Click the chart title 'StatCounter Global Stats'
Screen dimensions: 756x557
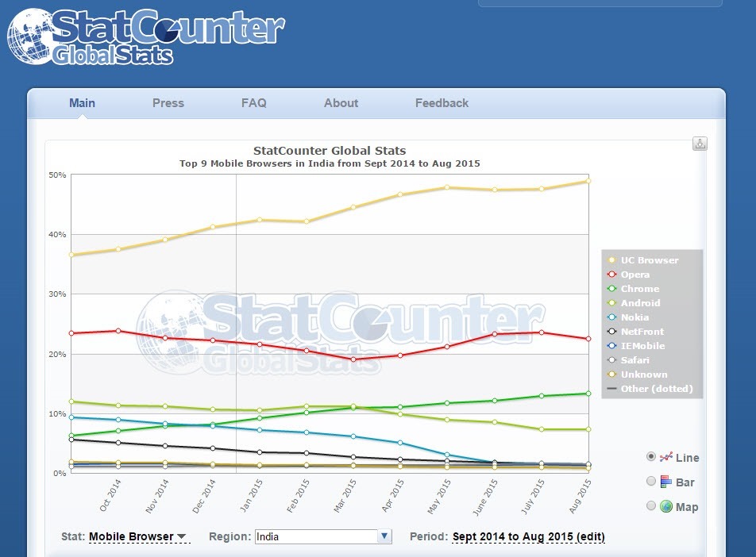(330, 151)
